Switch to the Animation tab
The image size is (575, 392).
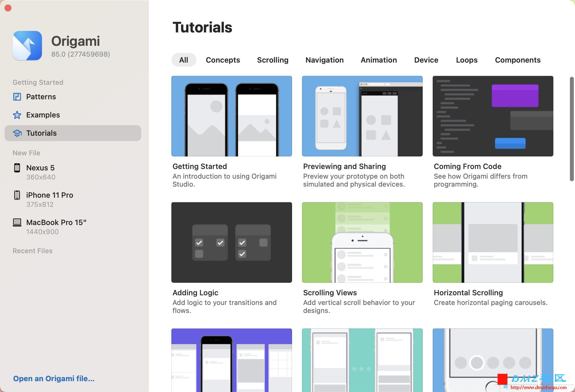coord(379,60)
